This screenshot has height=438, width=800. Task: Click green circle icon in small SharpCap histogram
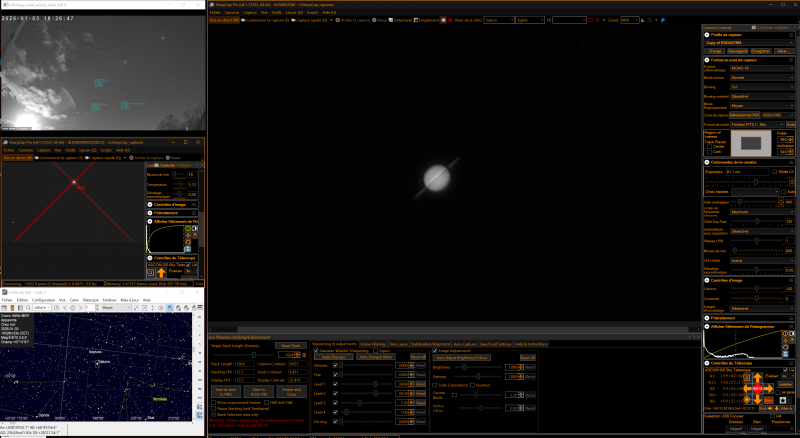188,228
